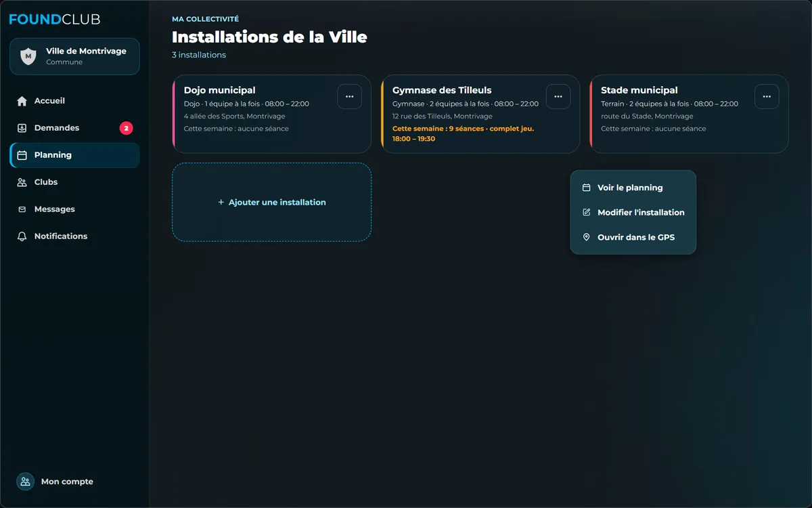Open the Dojo municipal three-dot menu
Image resolution: width=812 pixels, height=508 pixels.
tap(350, 96)
